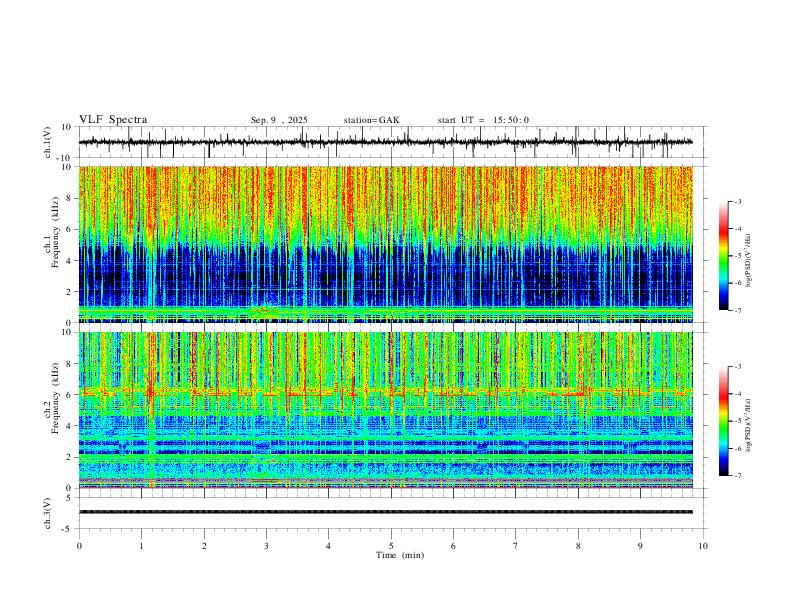Viewport: 792px width, 612px height.
Task: Click the ch.1 waveform trace panel
Action: 392,142
